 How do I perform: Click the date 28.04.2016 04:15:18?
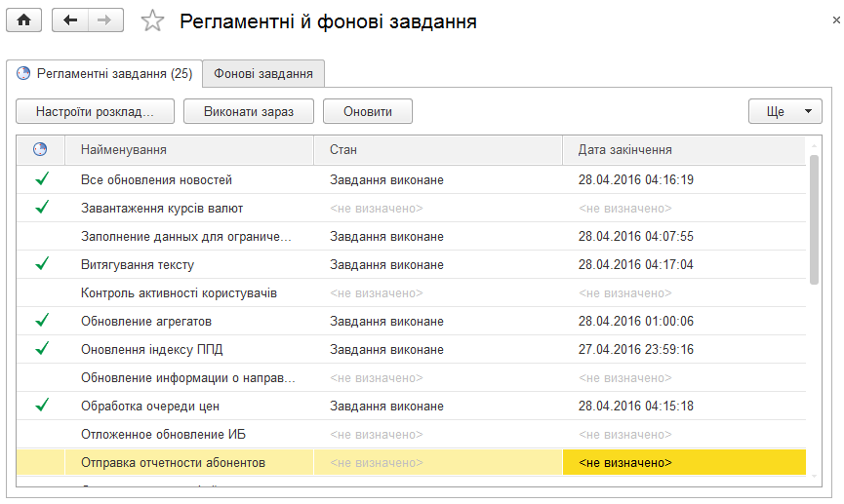[636, 407]
